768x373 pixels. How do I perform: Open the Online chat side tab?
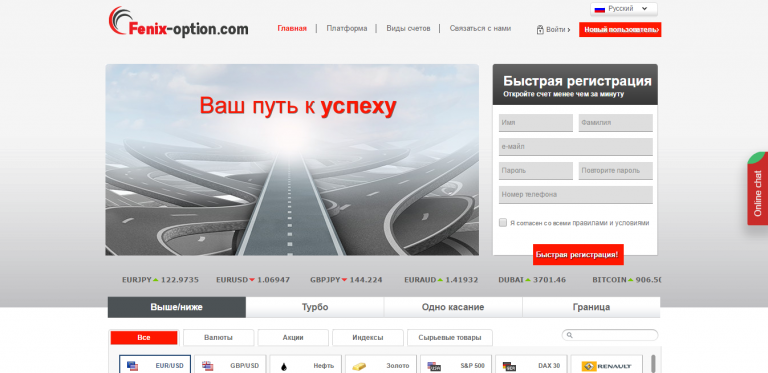click(758, 189)
